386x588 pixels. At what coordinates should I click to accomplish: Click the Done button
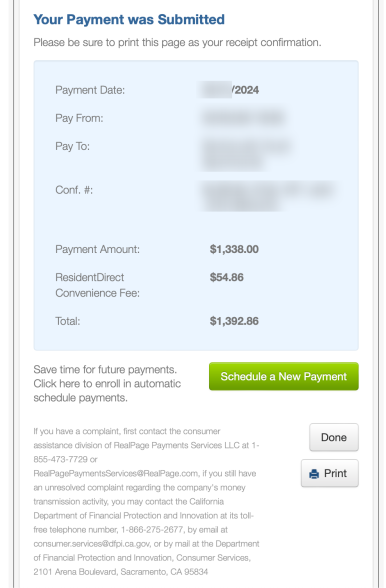tap(333, 437)
